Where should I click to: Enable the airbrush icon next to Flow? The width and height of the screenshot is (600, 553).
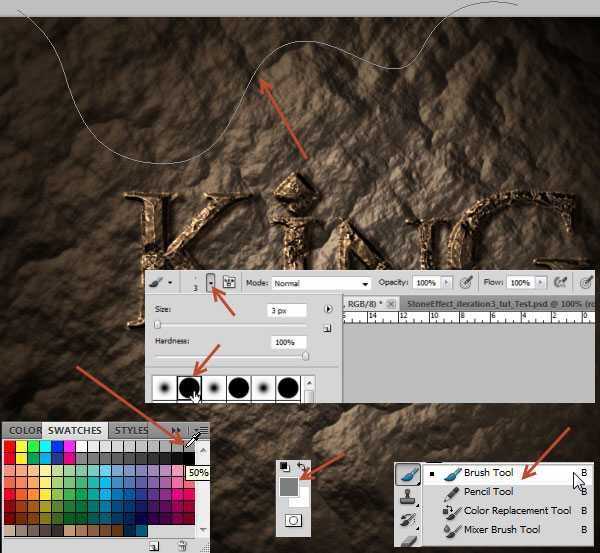click(561, 283)
